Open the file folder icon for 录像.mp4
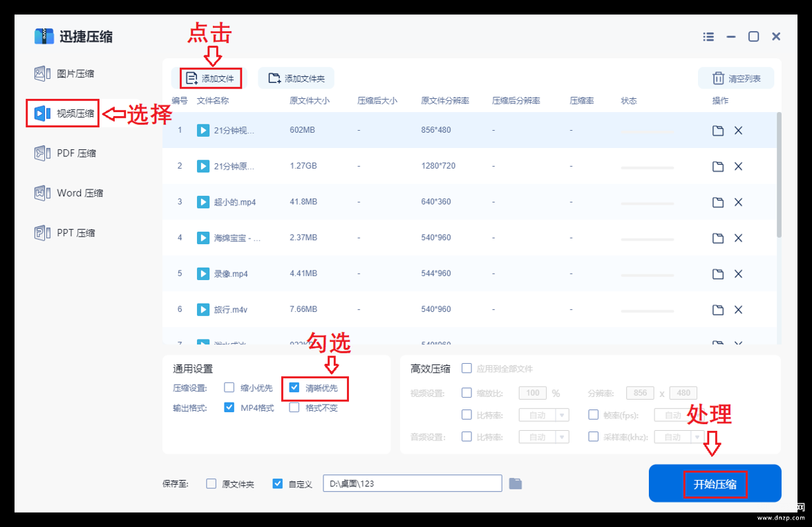The image size is (812, 527). [718, 274]
